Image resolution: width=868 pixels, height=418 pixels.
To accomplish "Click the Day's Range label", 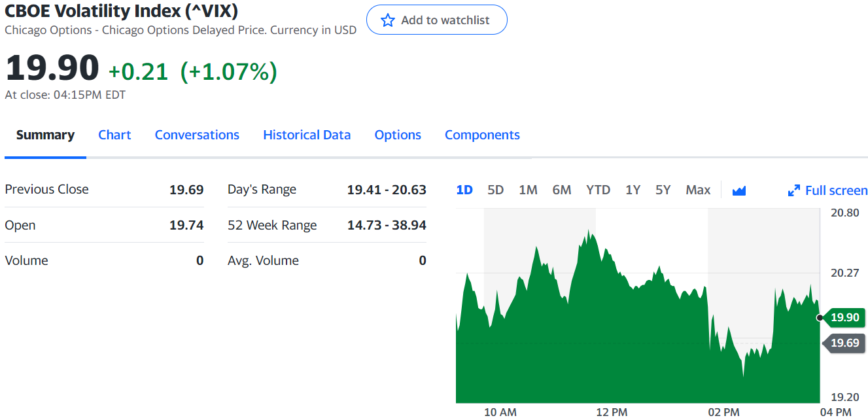I will (262, 190).
